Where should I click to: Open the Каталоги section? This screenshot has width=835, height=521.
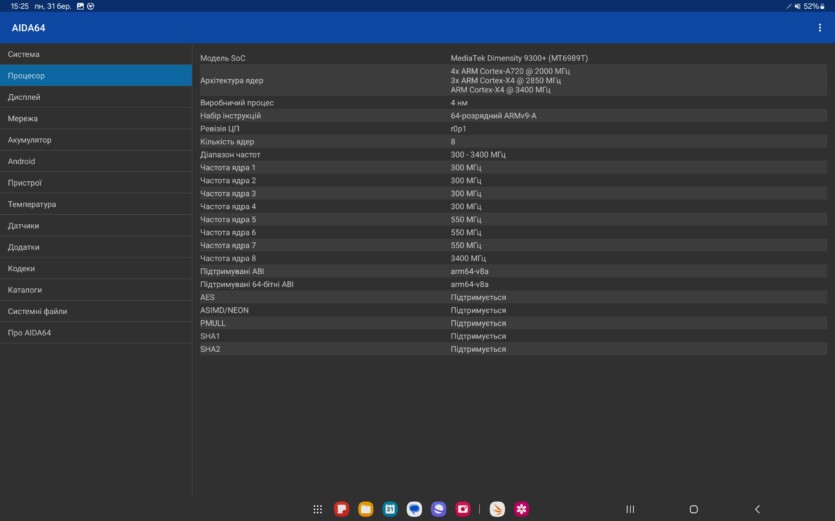(x=96, y=290)
